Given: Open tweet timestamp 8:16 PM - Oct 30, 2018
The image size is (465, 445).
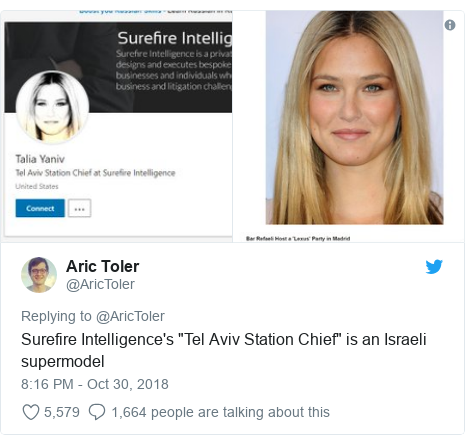Looking at the screenshot, I should [x=95, y=384].
